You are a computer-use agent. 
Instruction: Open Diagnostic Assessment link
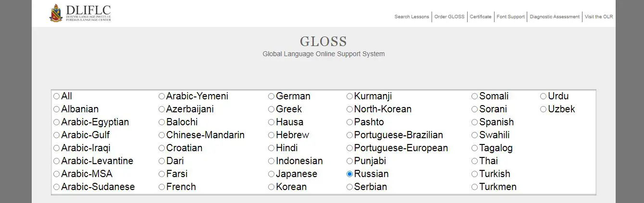[555, 17]
